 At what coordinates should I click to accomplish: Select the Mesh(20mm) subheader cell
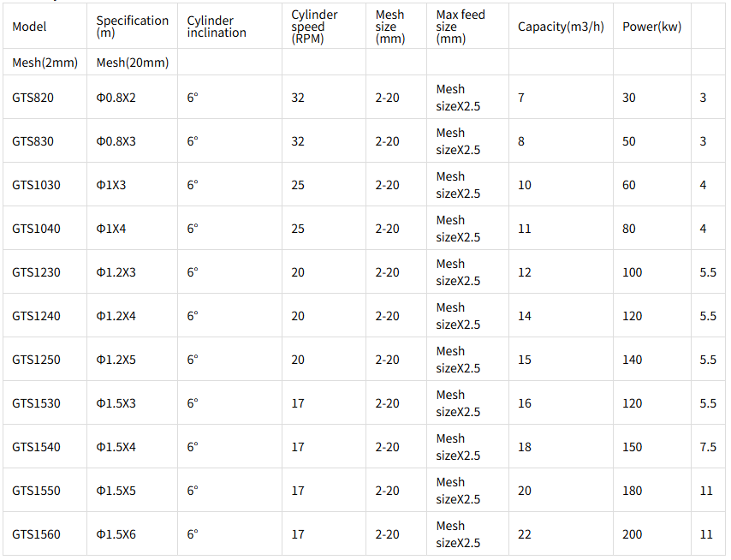[x=133, y=62]
